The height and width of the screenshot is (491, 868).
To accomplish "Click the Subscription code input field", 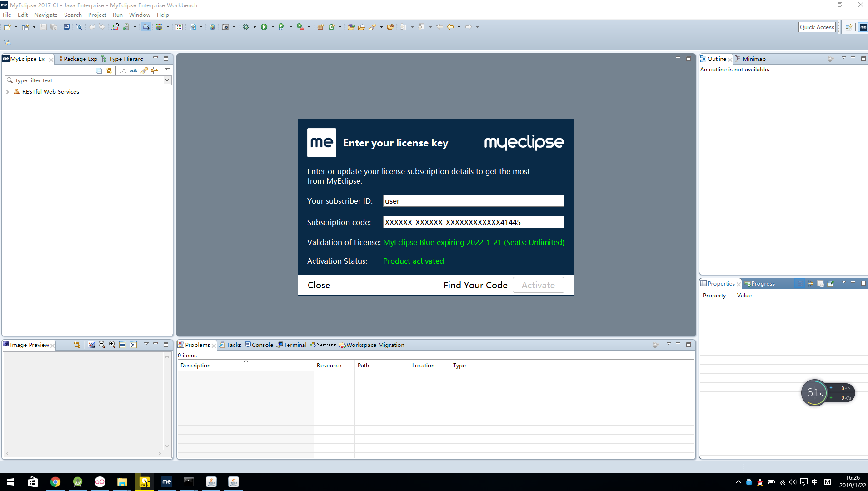I will click(x=474, y=222).
